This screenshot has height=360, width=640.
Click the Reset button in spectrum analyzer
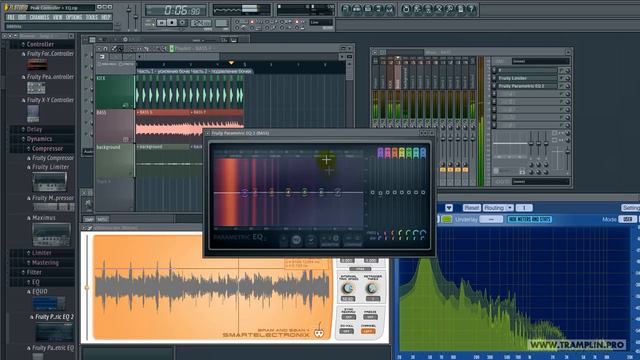click(471, 208)
